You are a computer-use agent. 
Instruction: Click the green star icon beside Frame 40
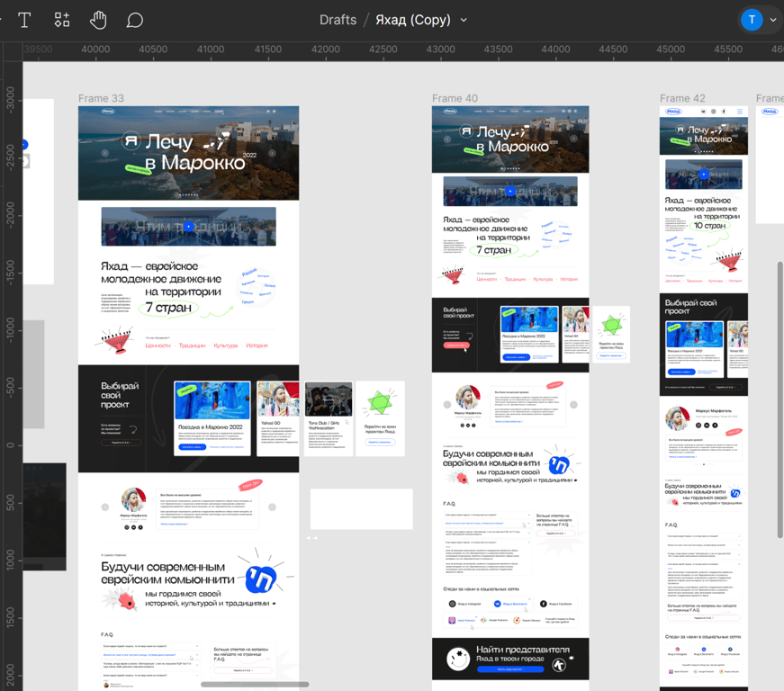click(x=611, y=325)
